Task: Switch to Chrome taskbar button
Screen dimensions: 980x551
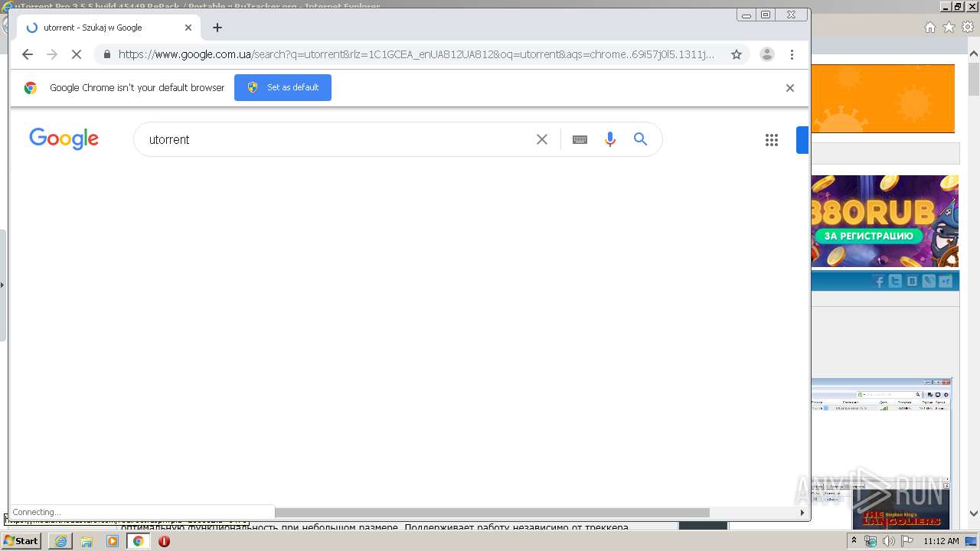Action: [139, 541]
